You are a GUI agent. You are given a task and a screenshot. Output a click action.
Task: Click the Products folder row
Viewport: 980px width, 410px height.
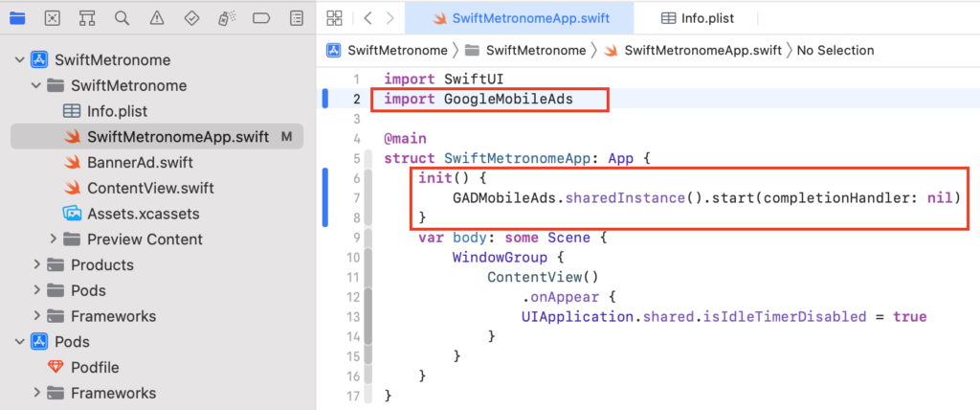coord(102,264)
